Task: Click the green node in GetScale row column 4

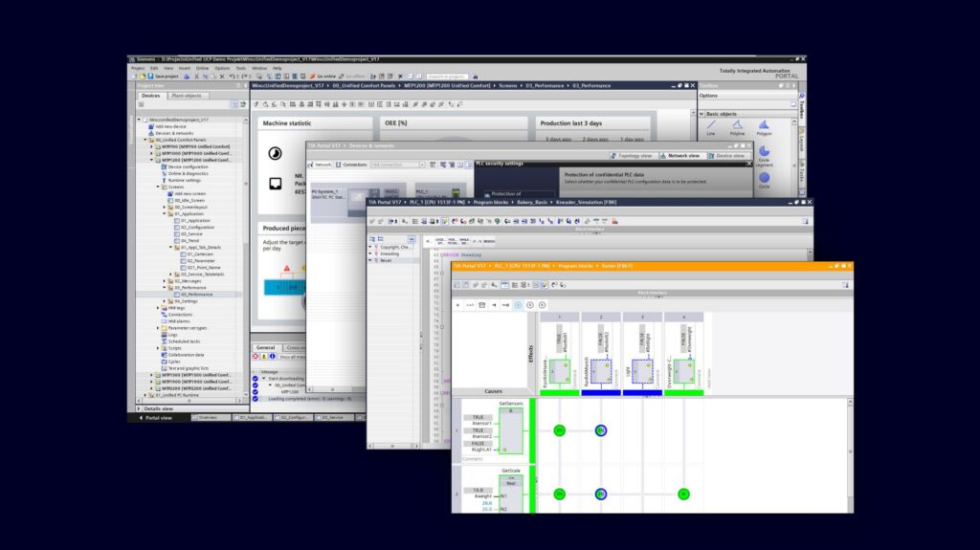Action: 683,494
